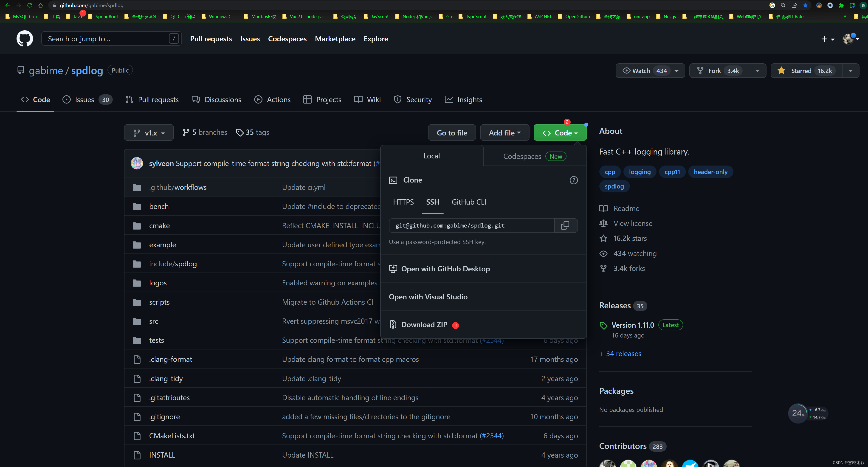868x467 pixels.
Task: Open the cmake folder
Action: (159, 226)
